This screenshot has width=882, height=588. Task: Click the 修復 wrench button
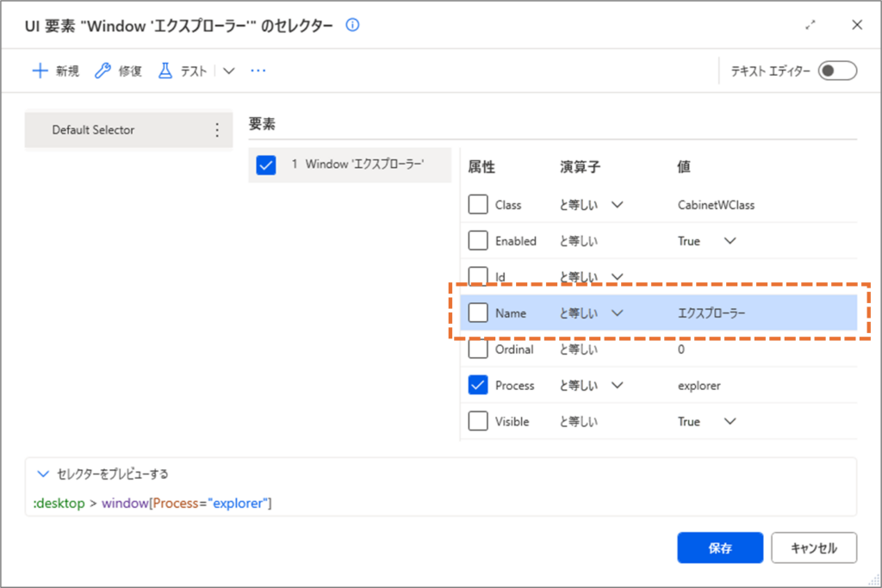118,71
